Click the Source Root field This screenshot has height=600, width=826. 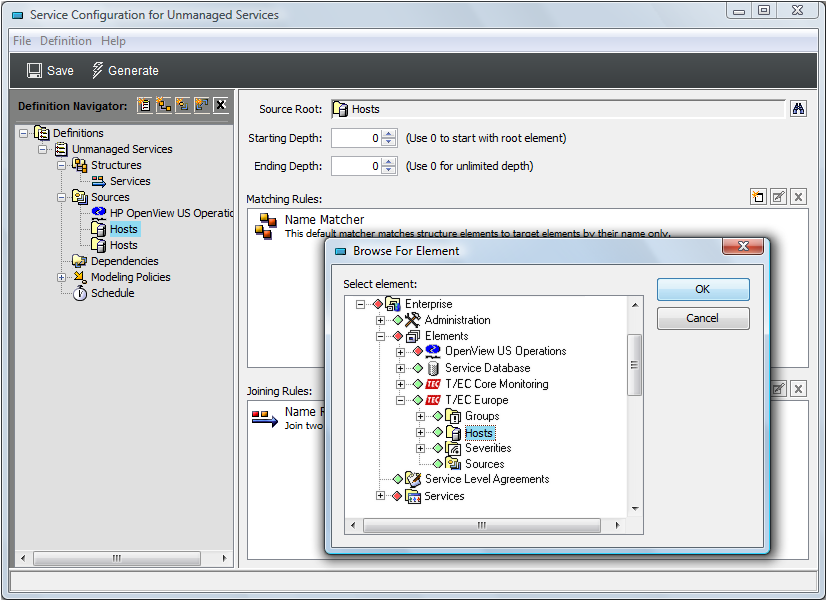pos(558,109)
